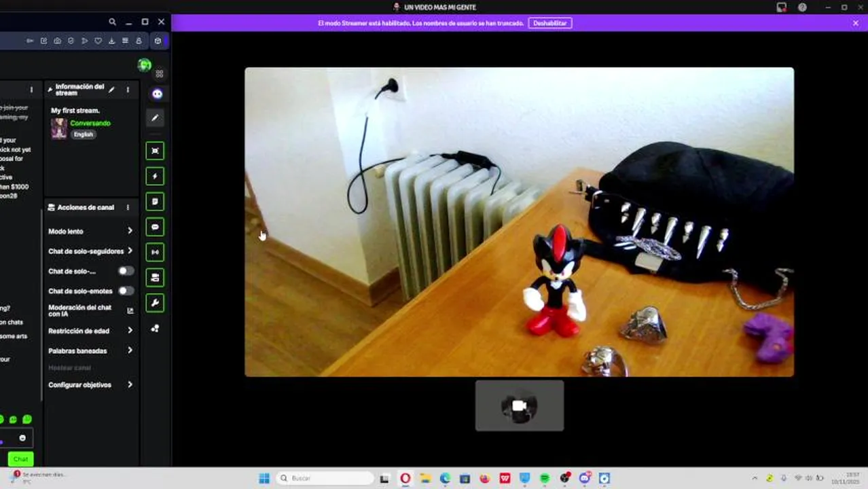Screen dimensions: 868x489
Task: Expand Palabras baneadas options
Action: pos(130,350)
